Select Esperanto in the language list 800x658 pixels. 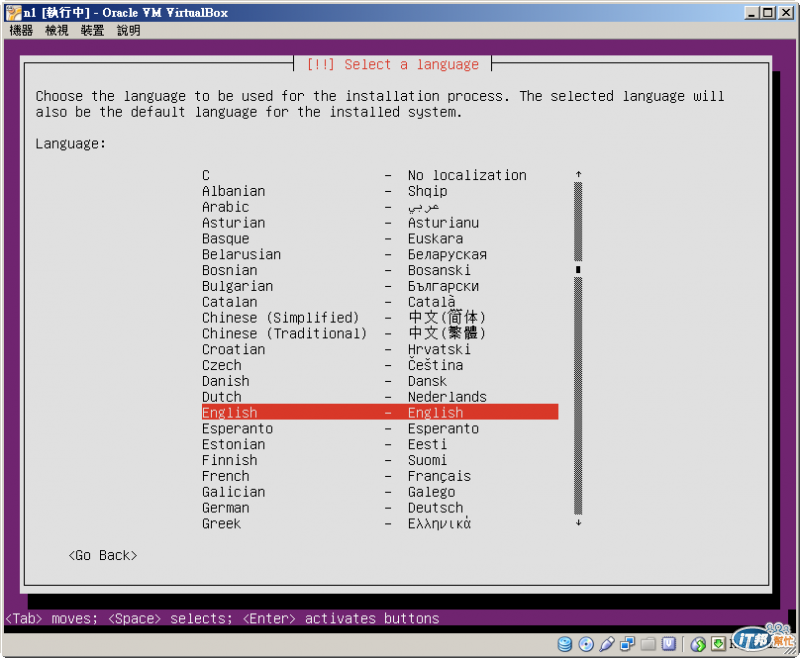coord(380,428)
